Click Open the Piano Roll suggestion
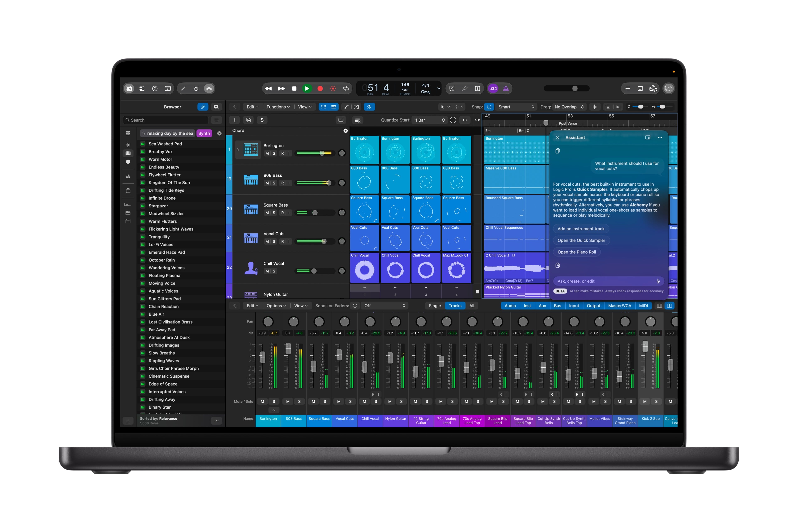798x532 pixels. (x=576, y=252)
